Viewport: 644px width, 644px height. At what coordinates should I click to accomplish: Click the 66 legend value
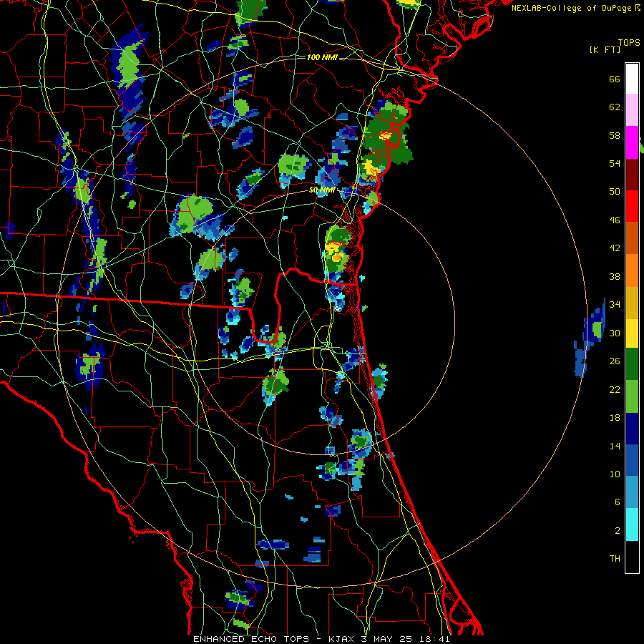(615, 79)
